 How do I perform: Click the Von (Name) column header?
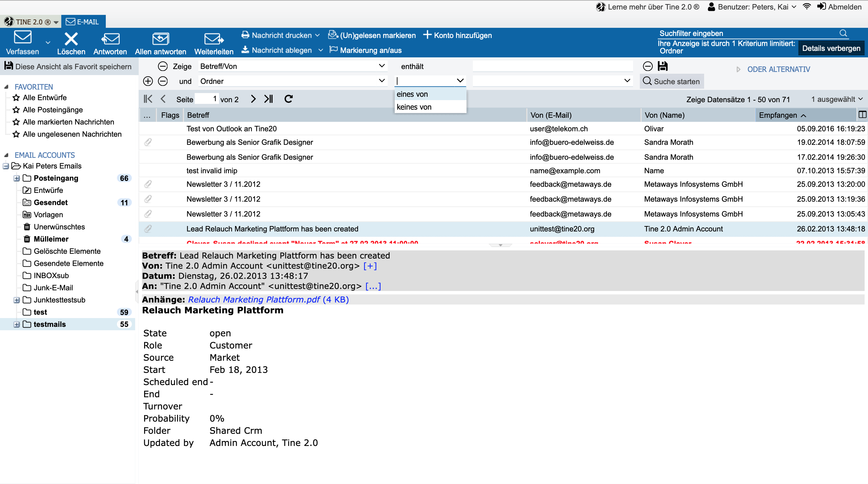(698, 115)
